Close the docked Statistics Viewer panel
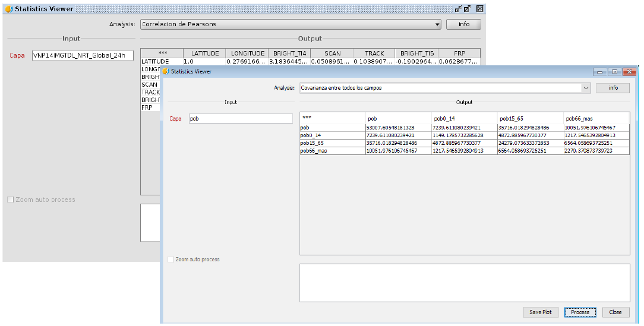644x326 pixels. (479, 9)
